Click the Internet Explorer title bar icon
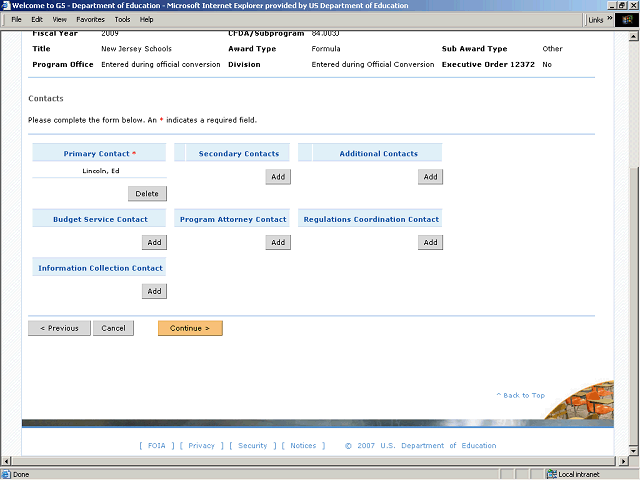This screenshot has height=480, width=640. (x=6, y=5)
